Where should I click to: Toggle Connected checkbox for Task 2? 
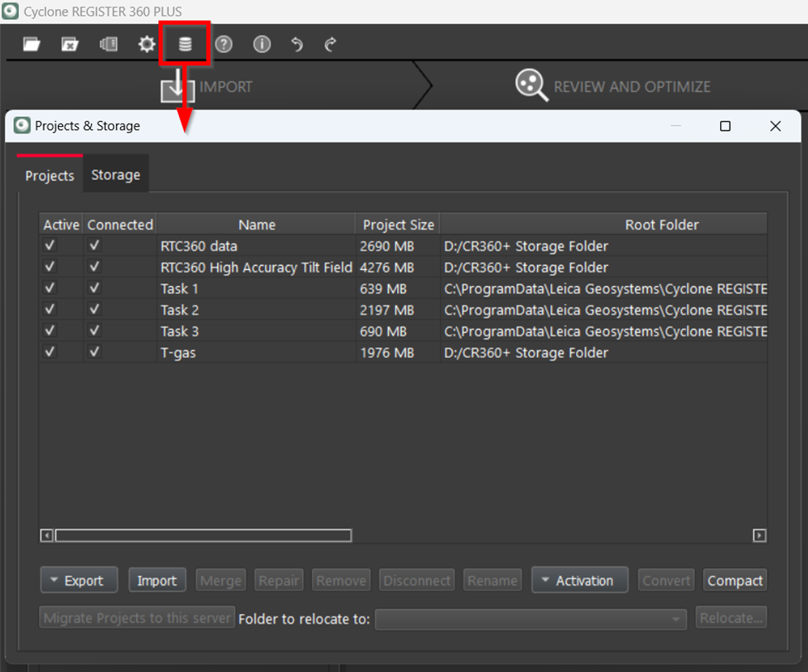(94, 310)
